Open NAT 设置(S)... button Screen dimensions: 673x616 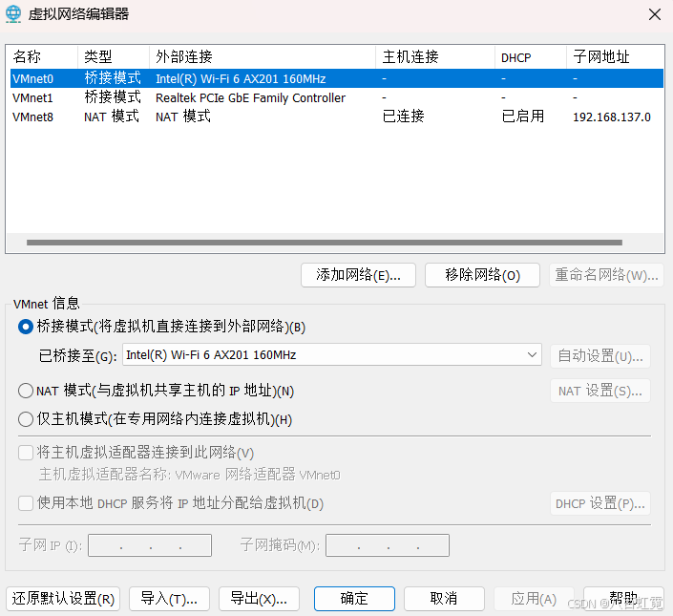(x=600, y=391)
